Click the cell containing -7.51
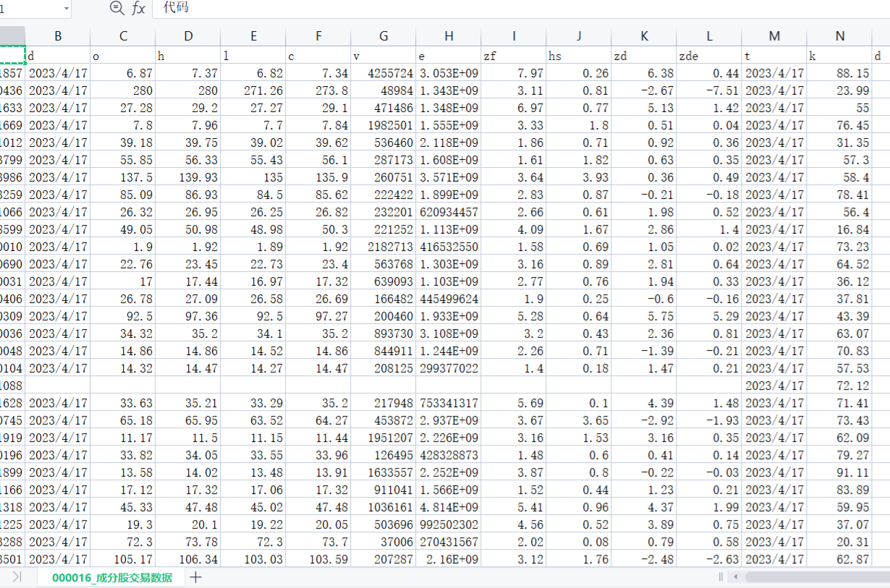This screenshot has width=890, height=588. [709, 90]
